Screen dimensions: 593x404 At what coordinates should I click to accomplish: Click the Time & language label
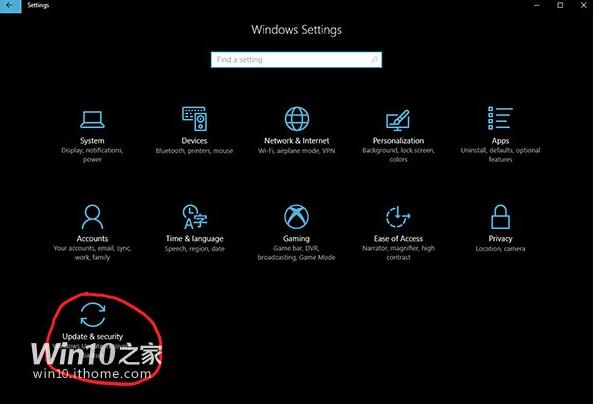tap(194, 239)
